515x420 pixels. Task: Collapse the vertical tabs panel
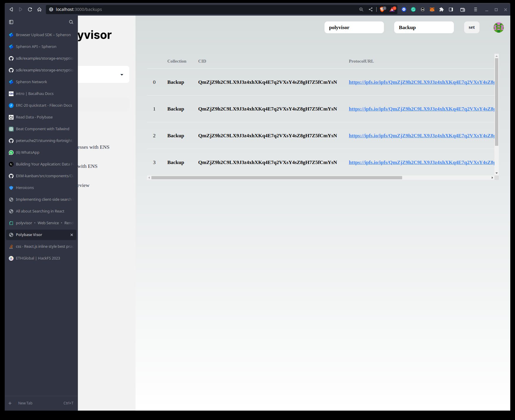[11, 22]
